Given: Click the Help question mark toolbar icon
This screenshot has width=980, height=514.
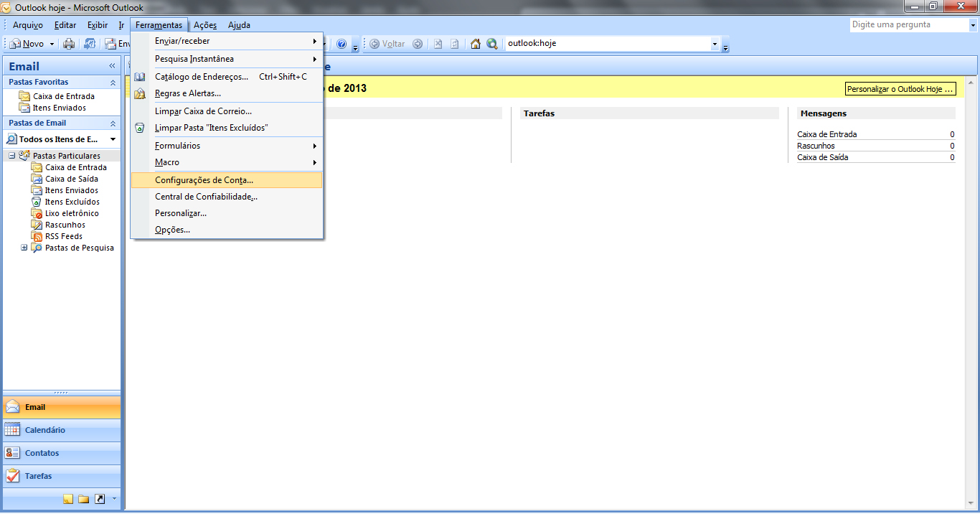Looking at the screenshot, I should coord(341,44).
